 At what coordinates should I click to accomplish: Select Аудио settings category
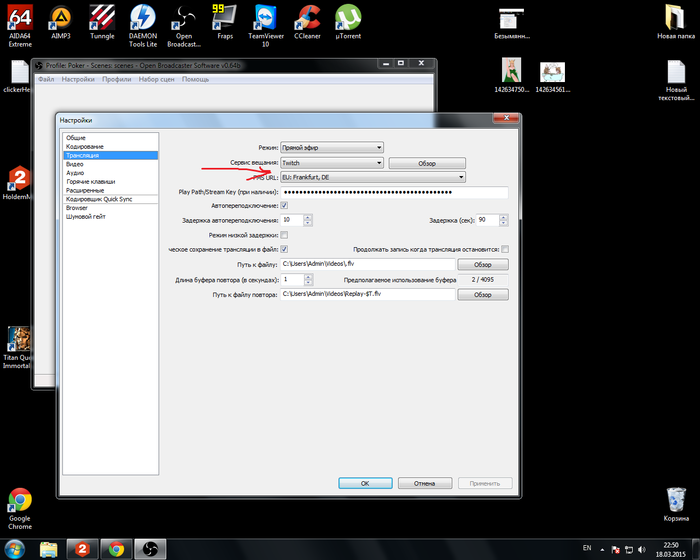pyautogui.click(x=110, y=173)
